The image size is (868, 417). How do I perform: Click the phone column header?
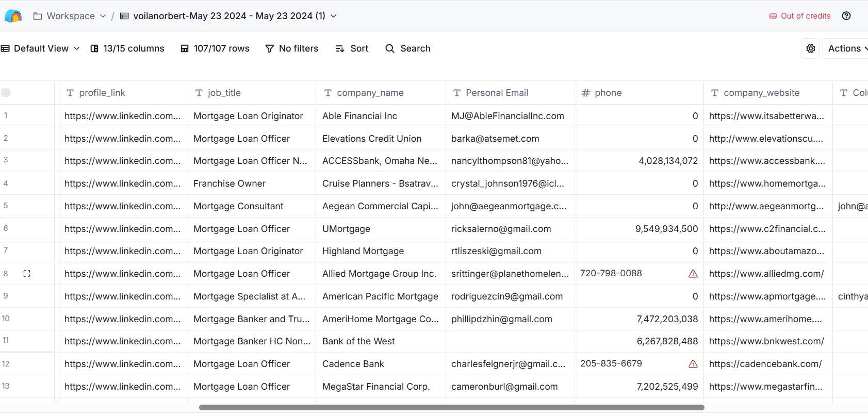[x=639, y=93]
